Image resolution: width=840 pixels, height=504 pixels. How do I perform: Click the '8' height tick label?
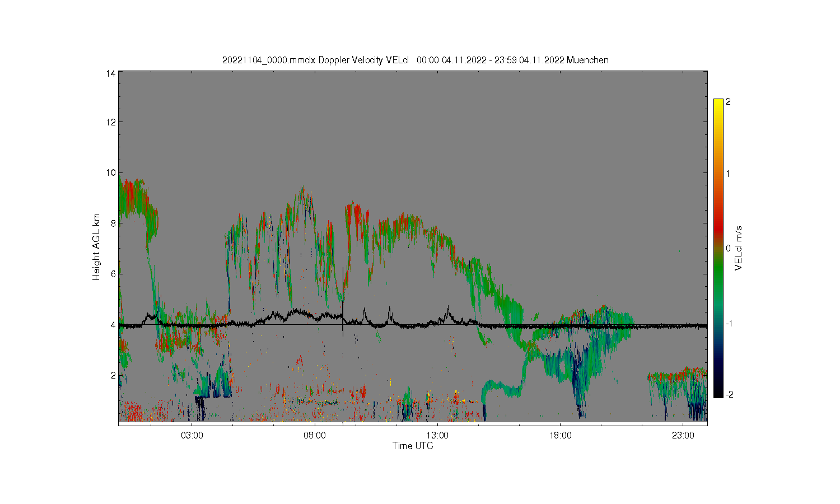pos(114,223)
